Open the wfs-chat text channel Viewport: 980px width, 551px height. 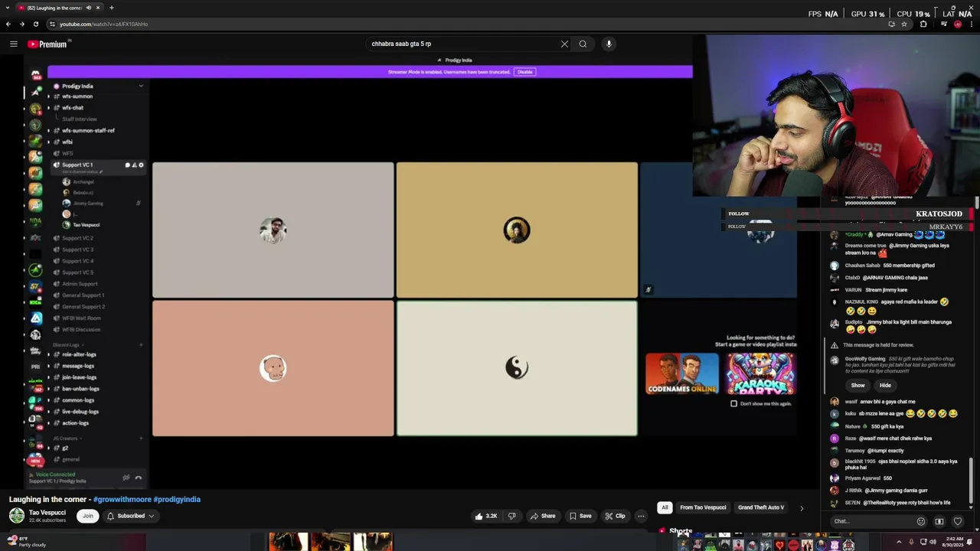click(72, 108)
